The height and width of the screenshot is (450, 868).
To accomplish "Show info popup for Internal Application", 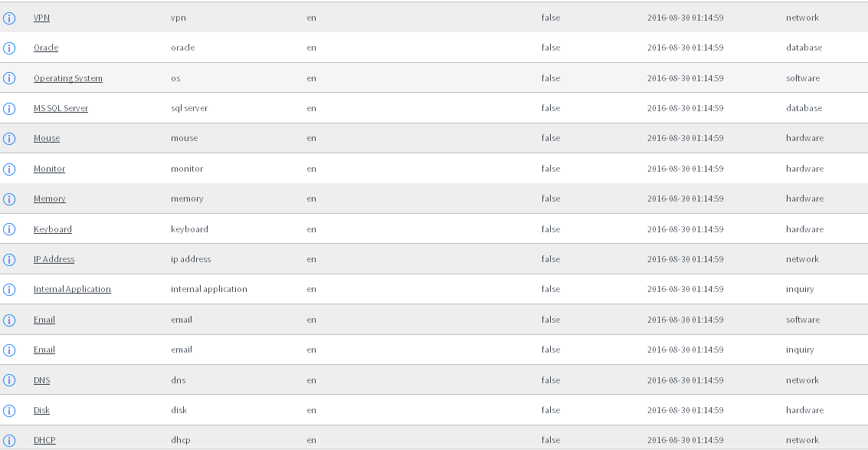I will 9,289.
